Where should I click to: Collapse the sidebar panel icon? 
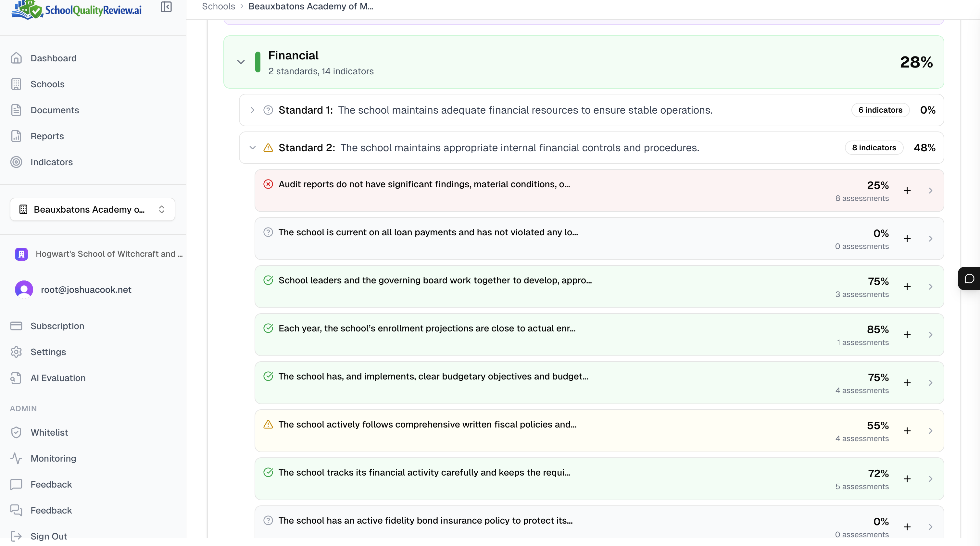point(166,7)
